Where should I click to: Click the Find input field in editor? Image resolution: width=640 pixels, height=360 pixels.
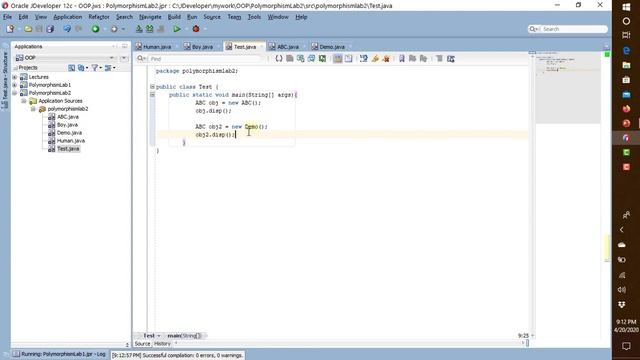coord(204,59)
